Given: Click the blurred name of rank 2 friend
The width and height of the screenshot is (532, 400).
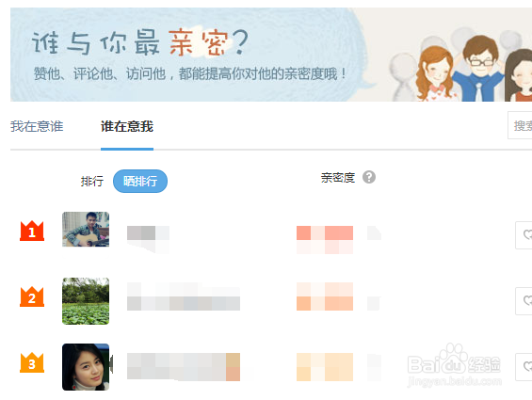Looking at the screenshot, I should 184,296.
